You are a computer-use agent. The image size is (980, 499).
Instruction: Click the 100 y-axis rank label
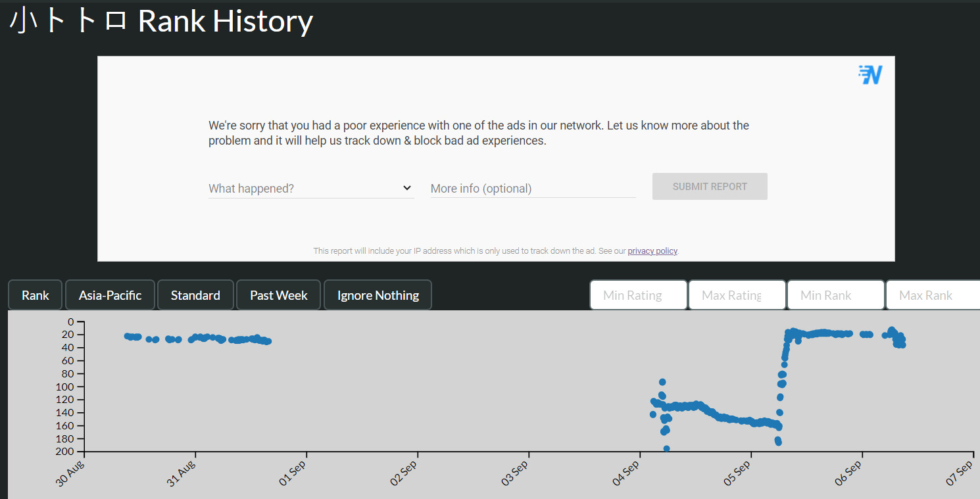point(64,387)
